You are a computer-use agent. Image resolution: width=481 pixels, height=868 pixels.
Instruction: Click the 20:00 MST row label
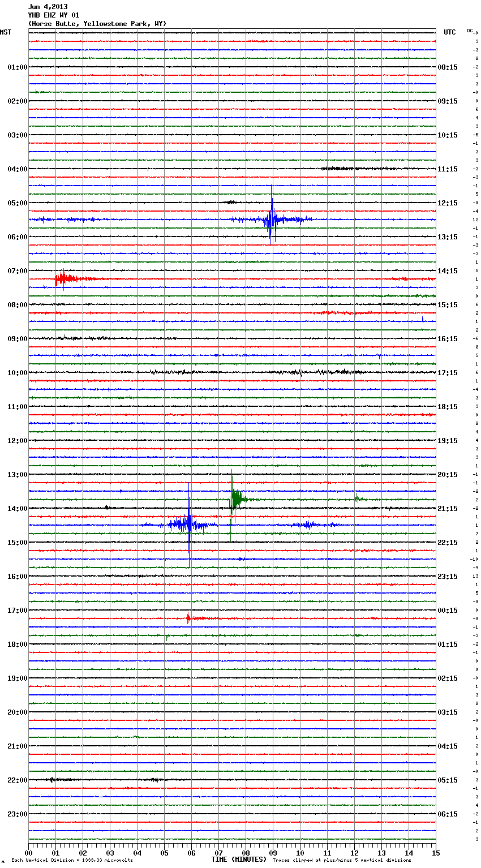[18, 712]
